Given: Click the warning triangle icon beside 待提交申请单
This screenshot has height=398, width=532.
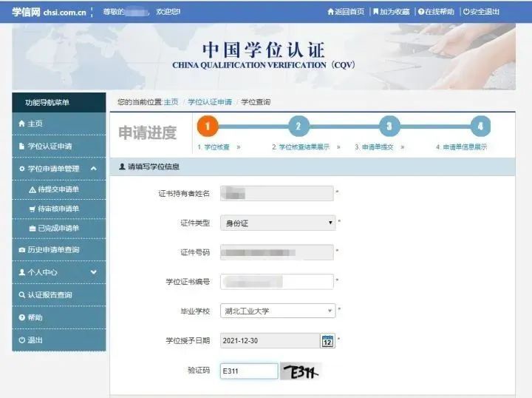Looking at the screenshot, I should click(33, 190).
